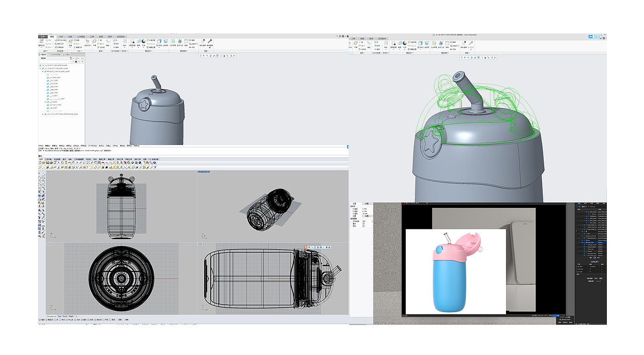This screenshot has width=644, height=355.
Task: Toggle the first osnap checkbox in Rhino
Action: (x=40, y=320)
